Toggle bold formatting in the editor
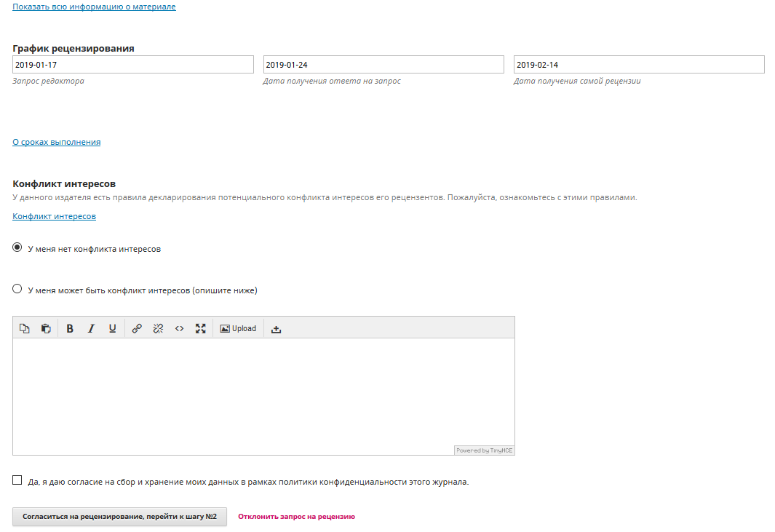775x532 pixels. click(x=70, y=328)
